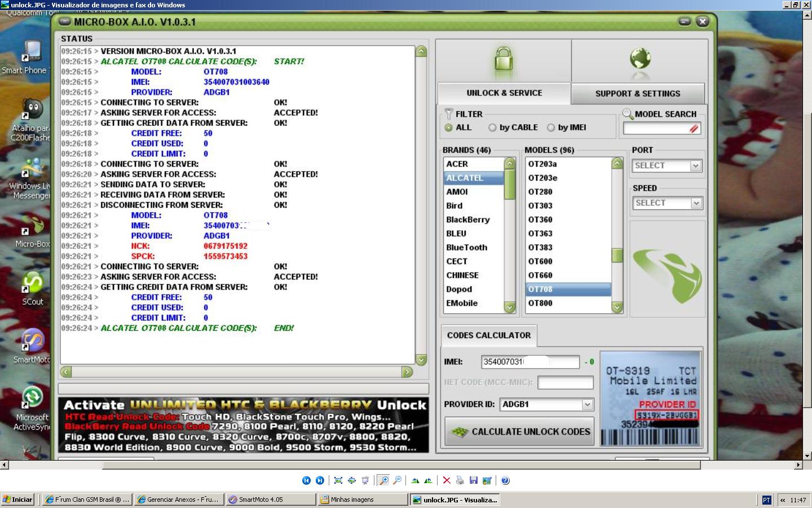The image size is (812, 508).
Task: Click the HTC & BlackBerry unlock banner
Action: tap(244, 425)
